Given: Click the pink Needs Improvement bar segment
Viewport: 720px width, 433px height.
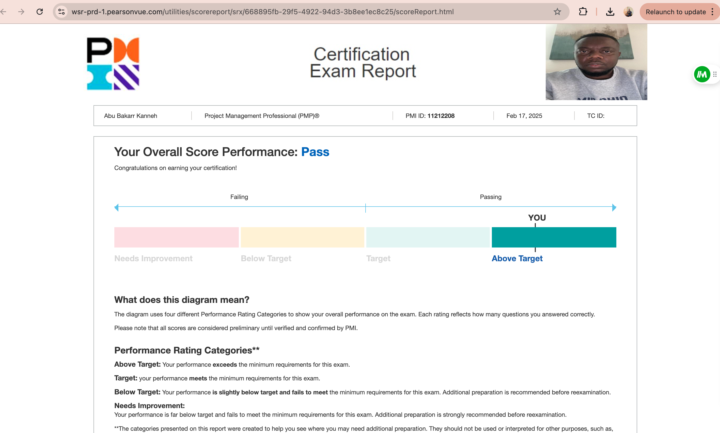Looking at the screenshot, I should point(176,237).
